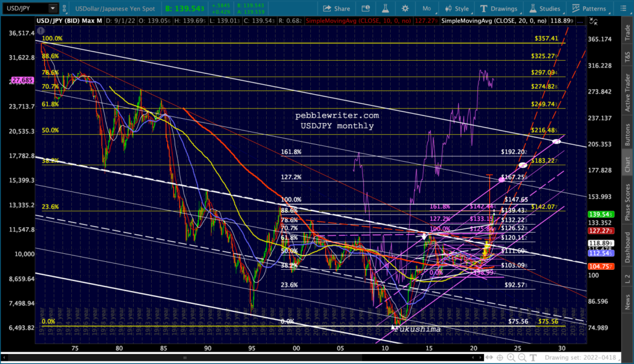Click the USD/JPY (BID) Max M header
The height and width of the screenshot is (364, 634).
point(69,21)
